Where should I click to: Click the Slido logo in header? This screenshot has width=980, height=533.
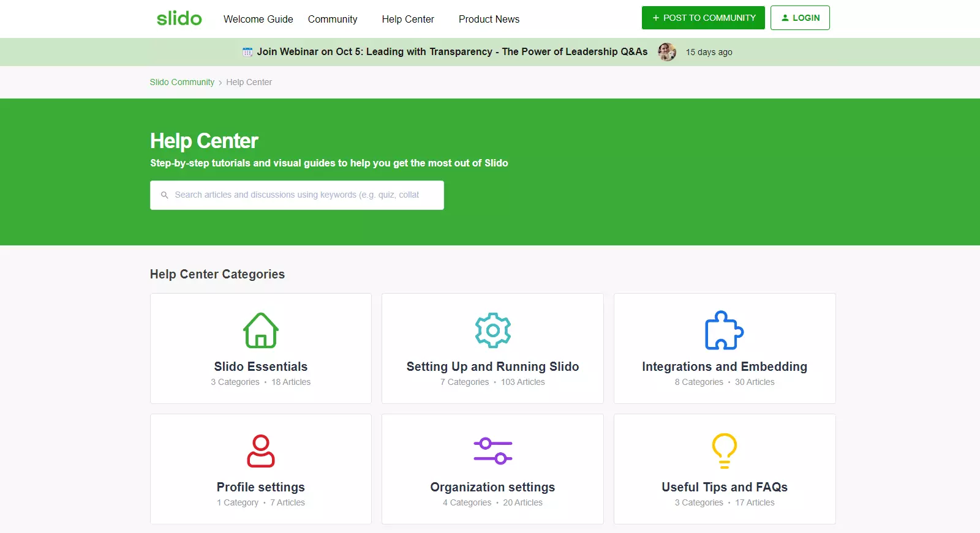(179, 18)
